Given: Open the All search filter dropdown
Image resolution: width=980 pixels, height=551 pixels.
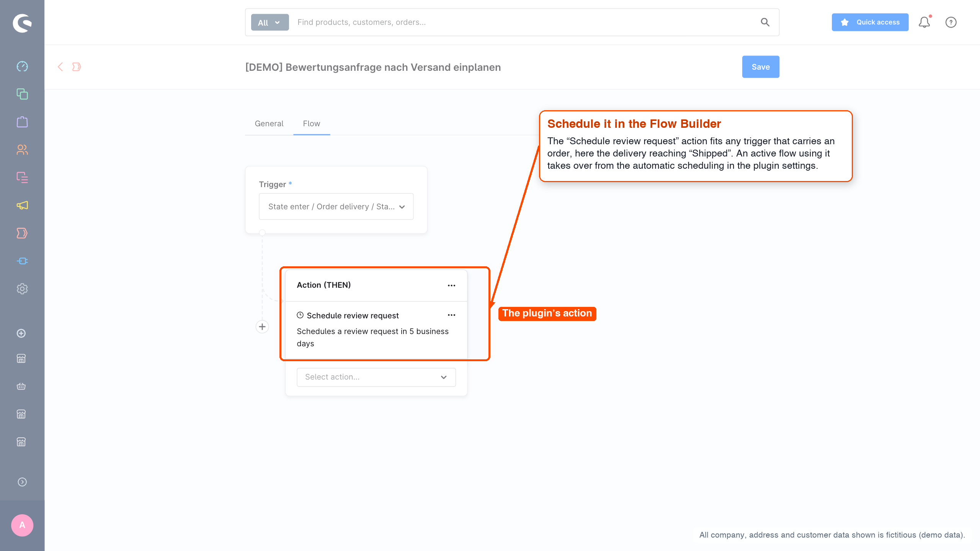Looking at the screenshot, I should (x=270, y=23).
